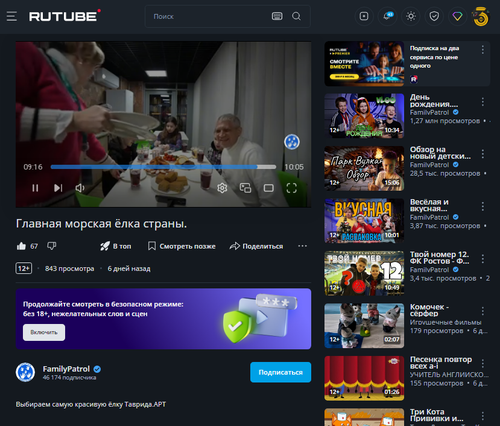Dislike the video with thumbs down
500x426 pixels.
(52, 246)
